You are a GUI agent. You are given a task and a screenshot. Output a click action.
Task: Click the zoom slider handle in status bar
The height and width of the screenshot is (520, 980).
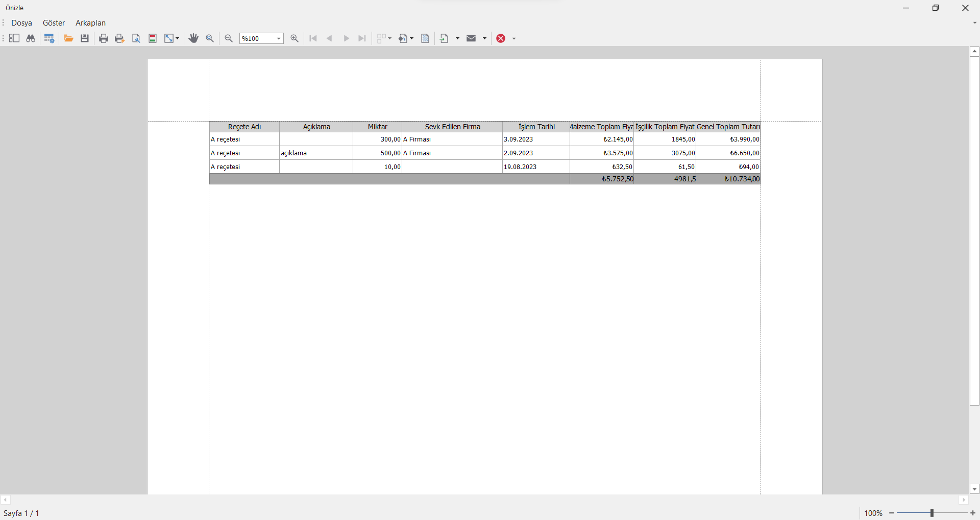tap(932, 513)
